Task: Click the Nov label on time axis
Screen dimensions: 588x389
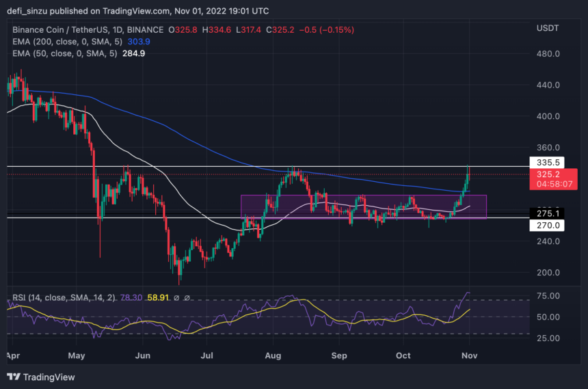Action: [x=470, y=356]
